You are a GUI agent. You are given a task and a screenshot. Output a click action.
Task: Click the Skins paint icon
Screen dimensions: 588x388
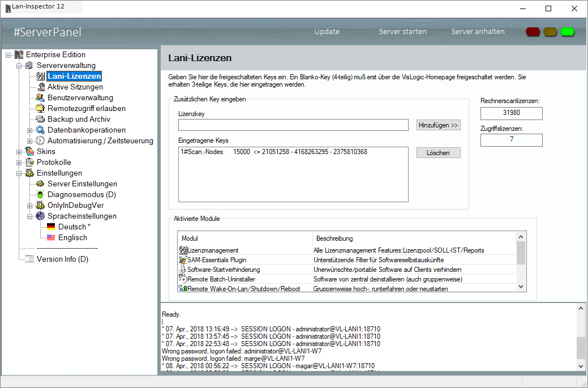pyautogui.click(x=29, y=152)
